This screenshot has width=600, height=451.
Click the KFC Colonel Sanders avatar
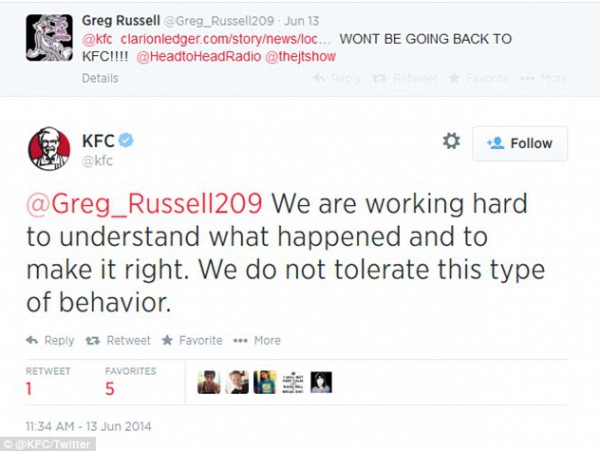coord(49,149)
